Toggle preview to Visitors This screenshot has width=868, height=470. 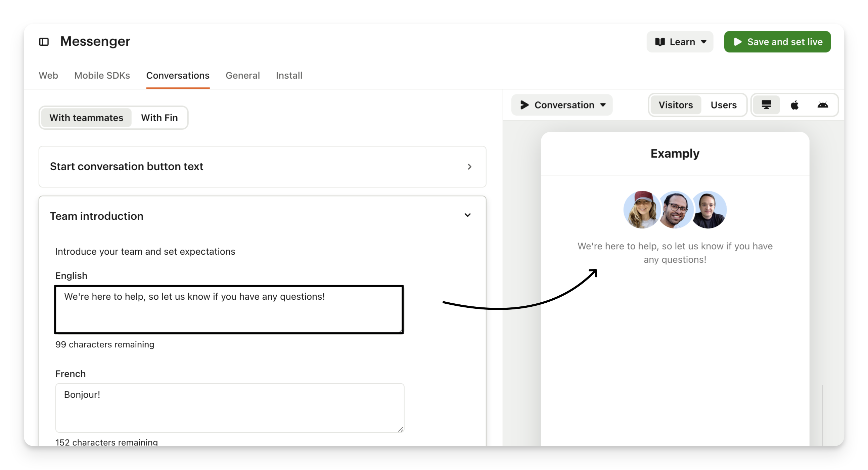click(x=676, y=105)
